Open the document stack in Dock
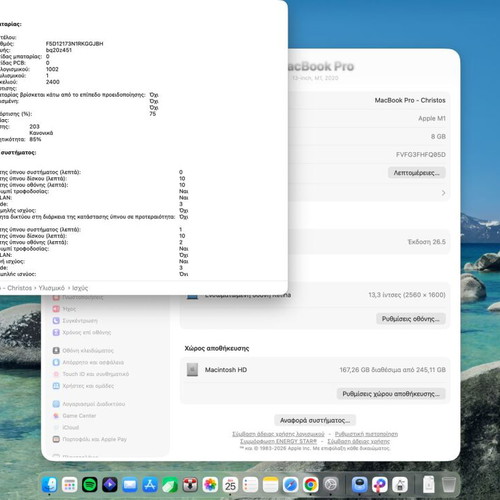The height and width of the screenshot is (500, 500). point(429,485)
